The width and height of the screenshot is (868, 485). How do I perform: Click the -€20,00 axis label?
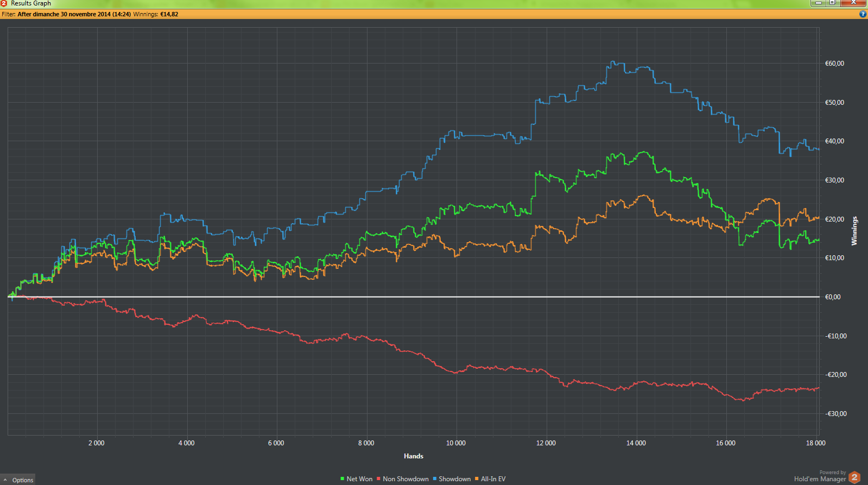[835, 375]
